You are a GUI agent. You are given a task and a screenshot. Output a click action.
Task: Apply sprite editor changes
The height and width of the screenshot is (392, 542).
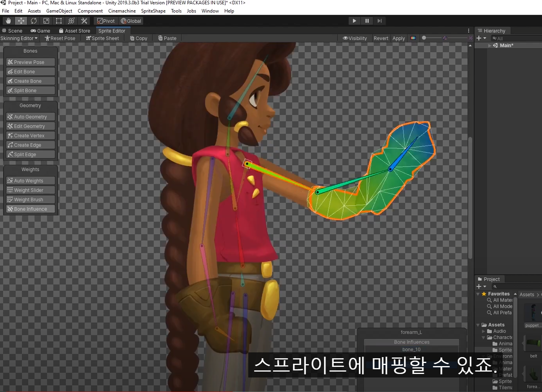pos(398,38)
